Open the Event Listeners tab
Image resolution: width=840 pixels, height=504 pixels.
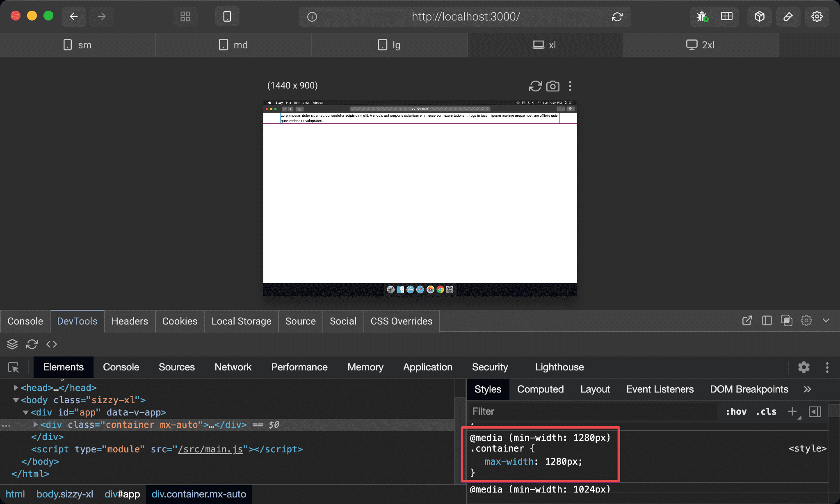(x=660, y=389)
